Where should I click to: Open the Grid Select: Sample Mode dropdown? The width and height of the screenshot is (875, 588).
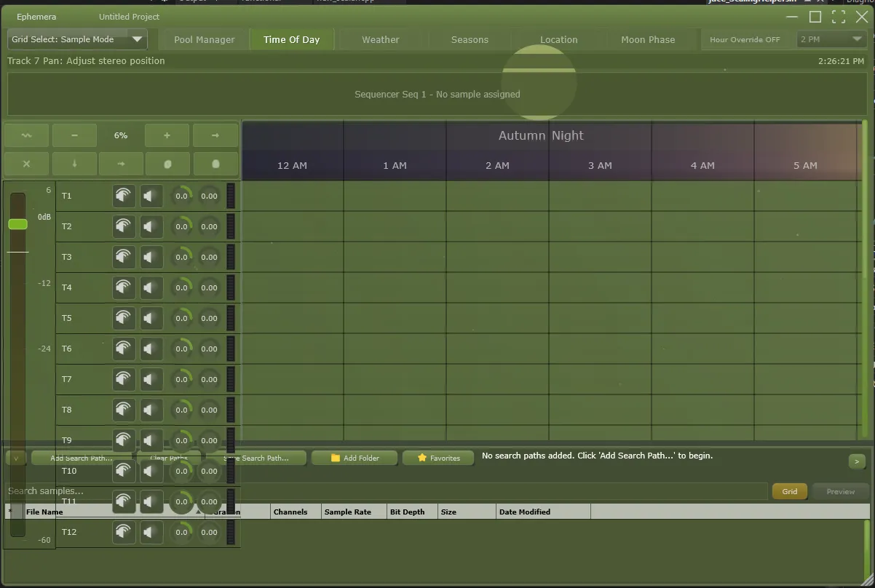pyautogui.click(x=77, y=39)
